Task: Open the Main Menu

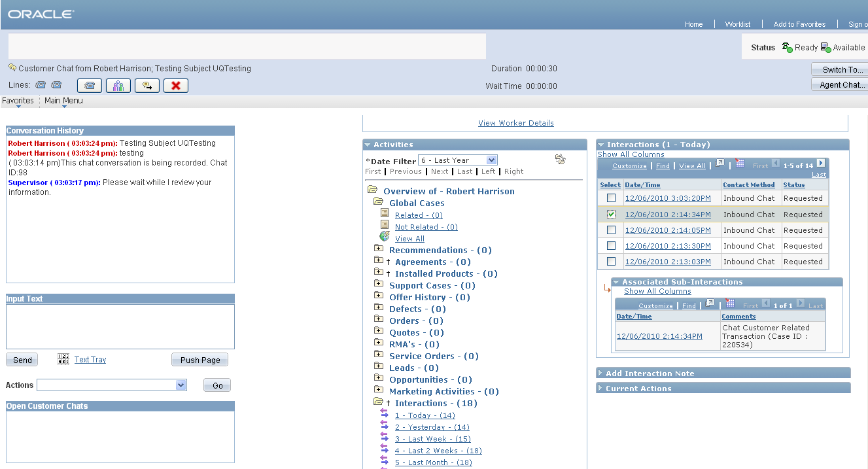Action: pos(63,101)
